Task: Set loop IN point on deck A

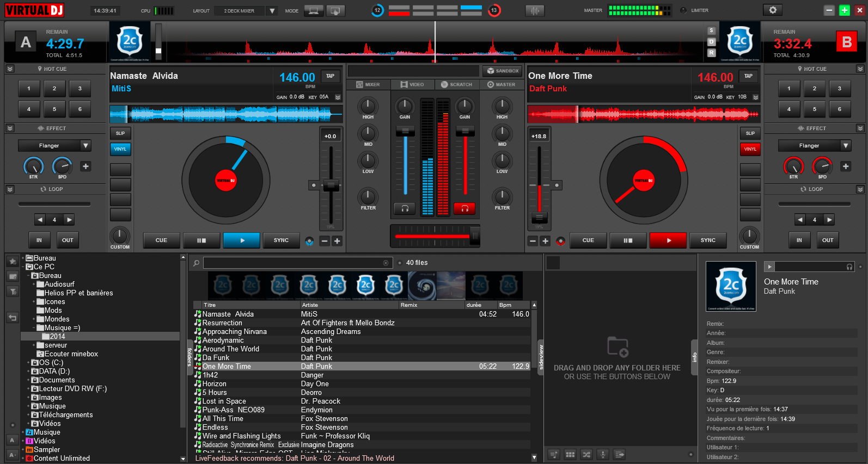Action: point(39,240)
